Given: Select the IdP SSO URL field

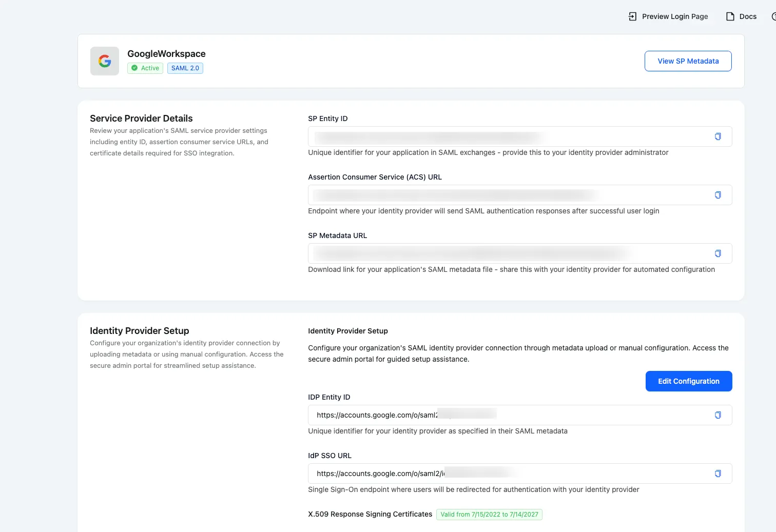Looking at the screenshot, I should click(x=508, y=473).
